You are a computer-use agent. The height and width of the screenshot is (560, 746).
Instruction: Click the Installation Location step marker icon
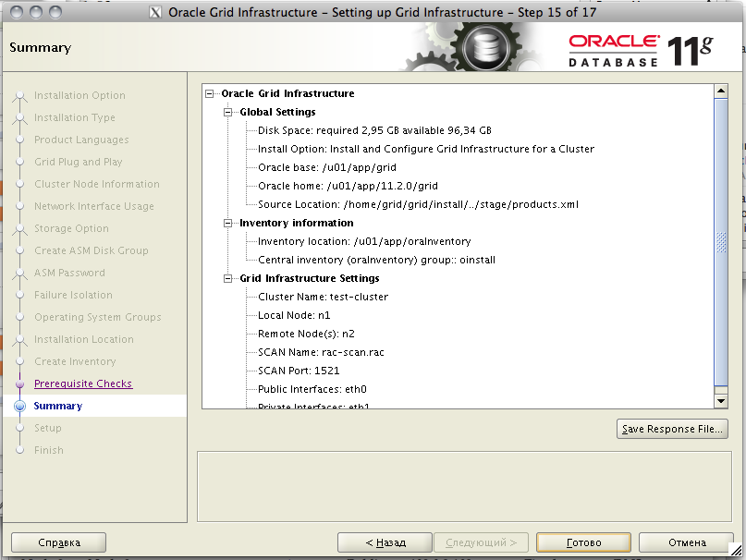click(x=19, y=340)
